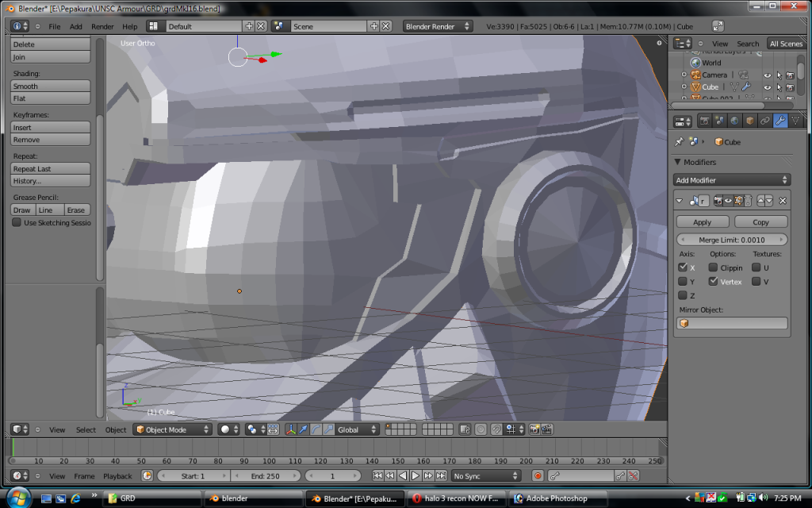812x508 pixels.
Task: Open the Object Data mesh tab
Action: coord(795,121)
